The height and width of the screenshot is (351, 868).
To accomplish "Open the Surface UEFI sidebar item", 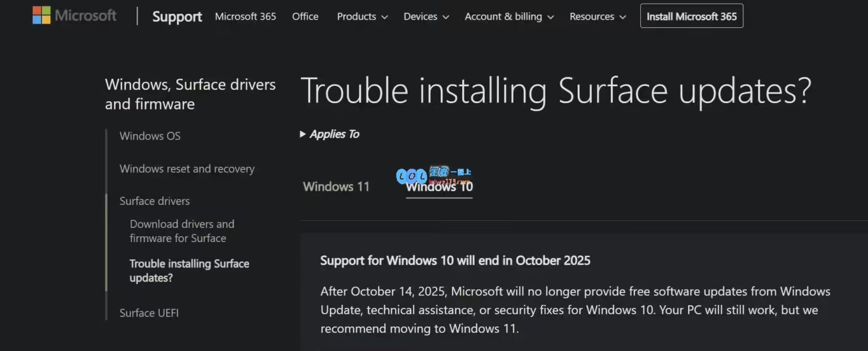I will pyautogui.click(x=149, y=313).
